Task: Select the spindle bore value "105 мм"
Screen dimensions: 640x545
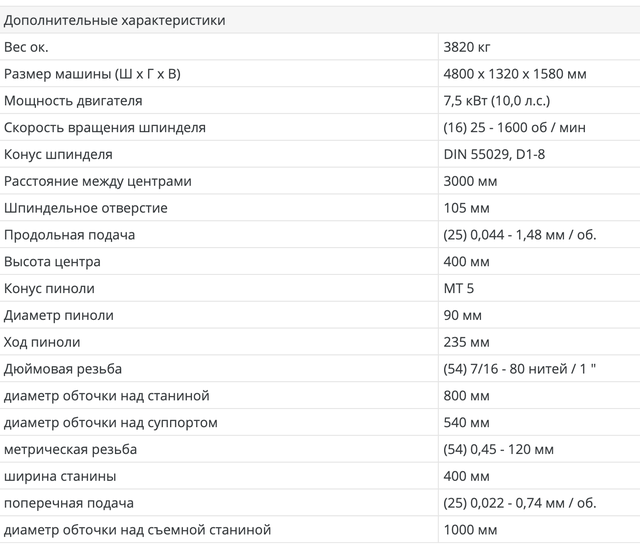Action: coord(466,208)
